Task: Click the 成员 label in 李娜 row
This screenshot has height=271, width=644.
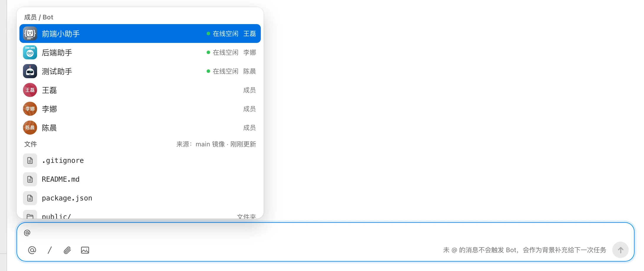Action: click(250, 109)
